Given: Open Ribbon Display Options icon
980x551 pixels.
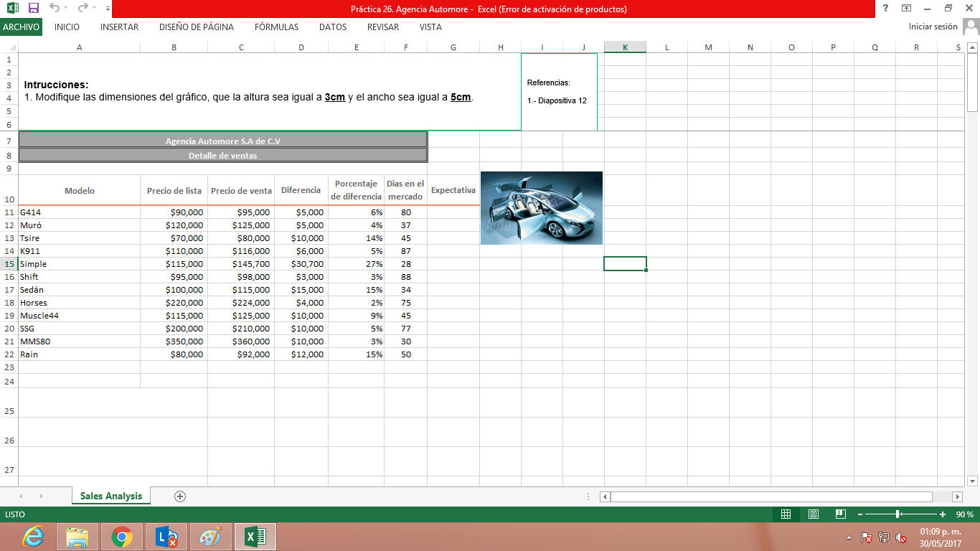Looking at the screenshot, I should click(907, 9).
